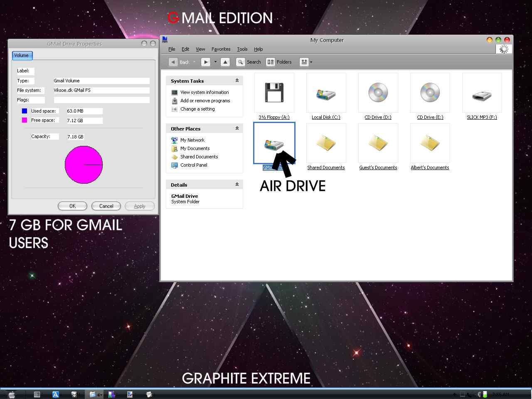Open the 3½ Floppy (A:) drive icon
The image size is (532, 399).
[x=274, y=93]
